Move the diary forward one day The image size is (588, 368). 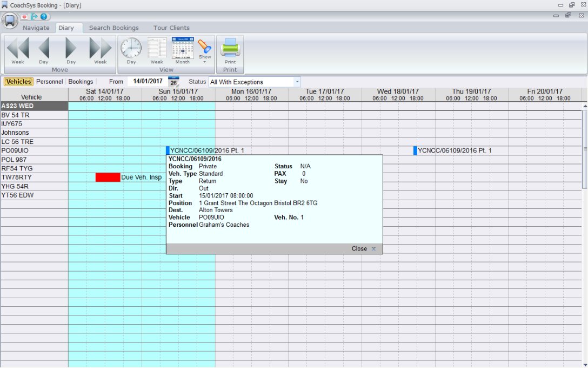click(71, 50)
